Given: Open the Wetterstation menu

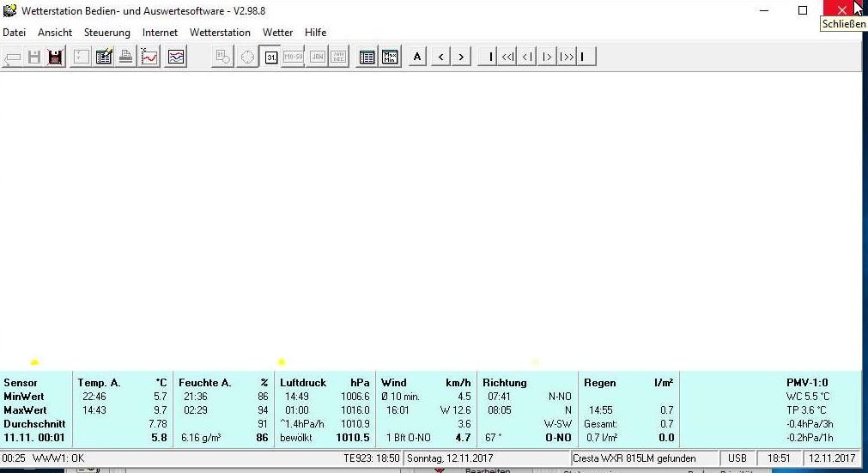Looking at the screenshot, I should [220, 33].
